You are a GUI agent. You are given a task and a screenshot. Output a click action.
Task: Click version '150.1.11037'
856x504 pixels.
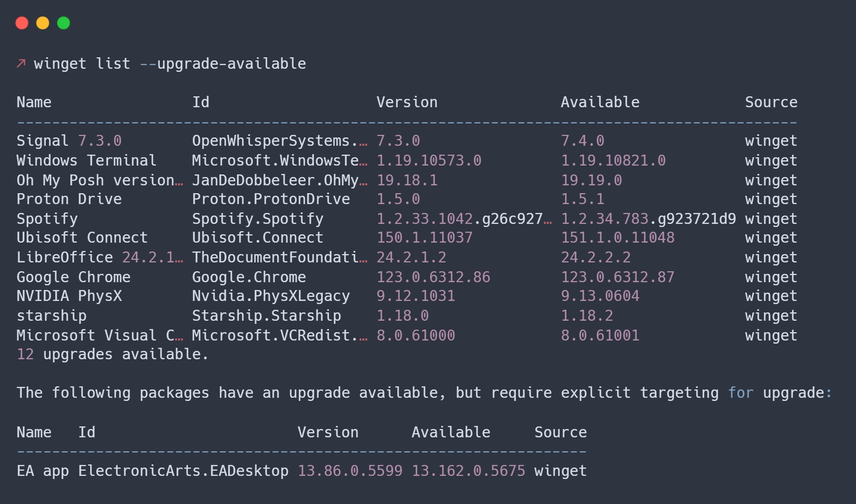click(424, 237)
